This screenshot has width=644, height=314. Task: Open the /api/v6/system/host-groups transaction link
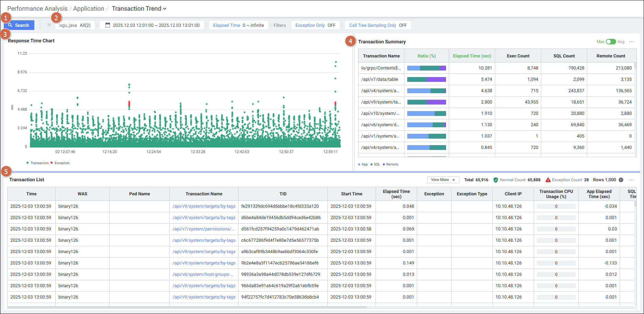coord(203,274)
